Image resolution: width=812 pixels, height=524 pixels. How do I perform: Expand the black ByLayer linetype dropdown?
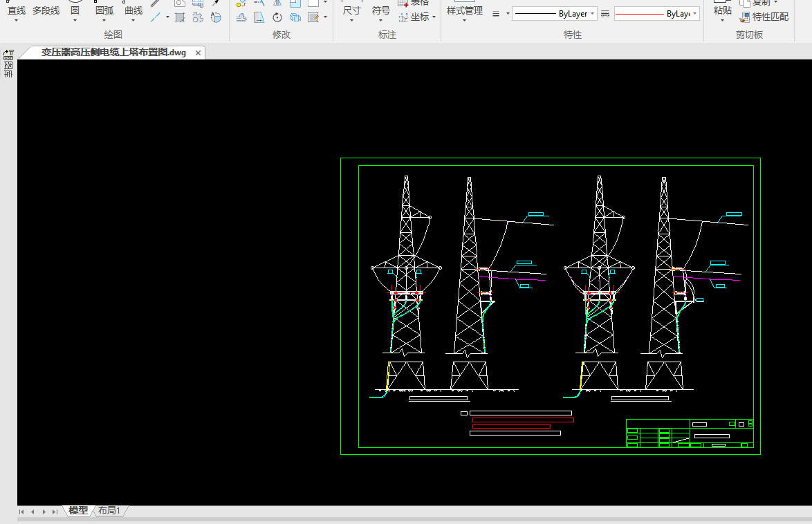pos(593,14)
